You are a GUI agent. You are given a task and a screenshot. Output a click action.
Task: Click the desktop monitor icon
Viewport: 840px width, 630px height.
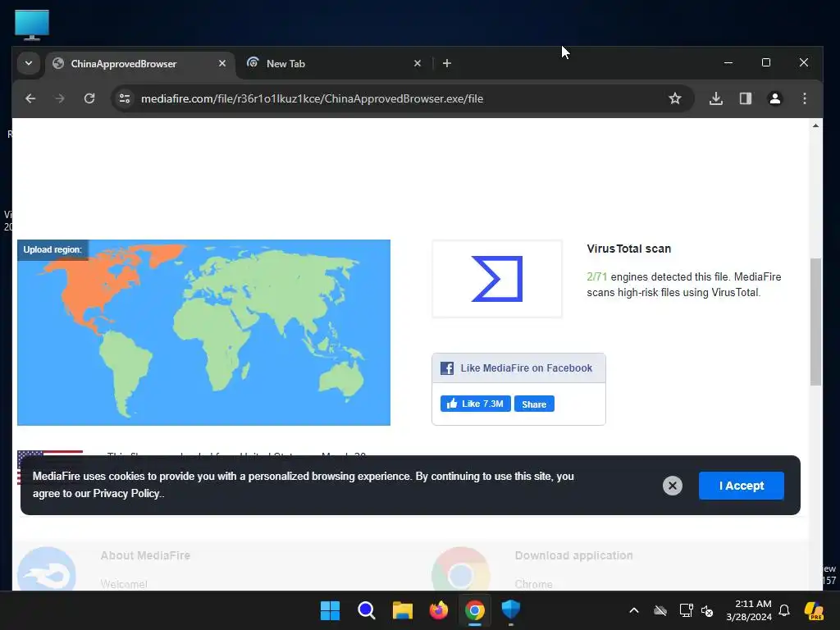pos(32,25)
